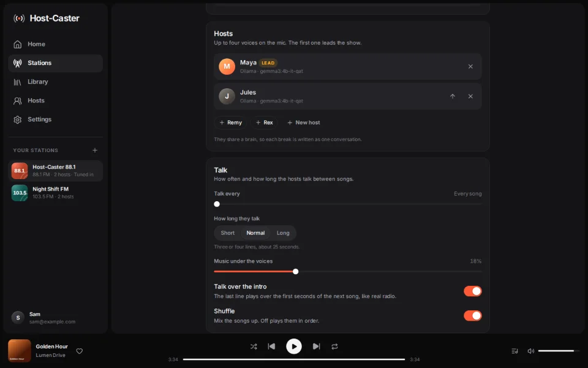Add Rex as a host
This screenshot has width=588, height=368.
(264, 123)
